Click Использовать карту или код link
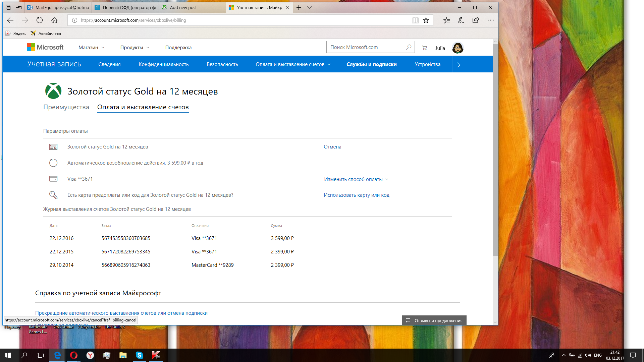 357,195
